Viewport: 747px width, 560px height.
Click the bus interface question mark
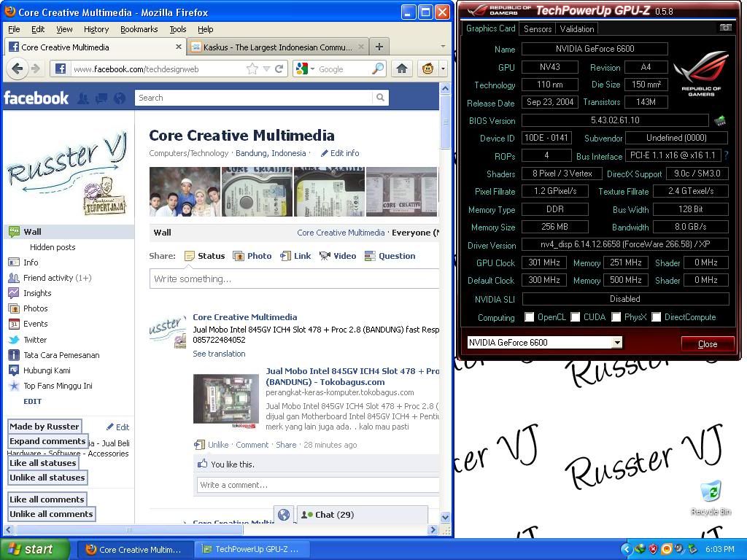(727, 155)
